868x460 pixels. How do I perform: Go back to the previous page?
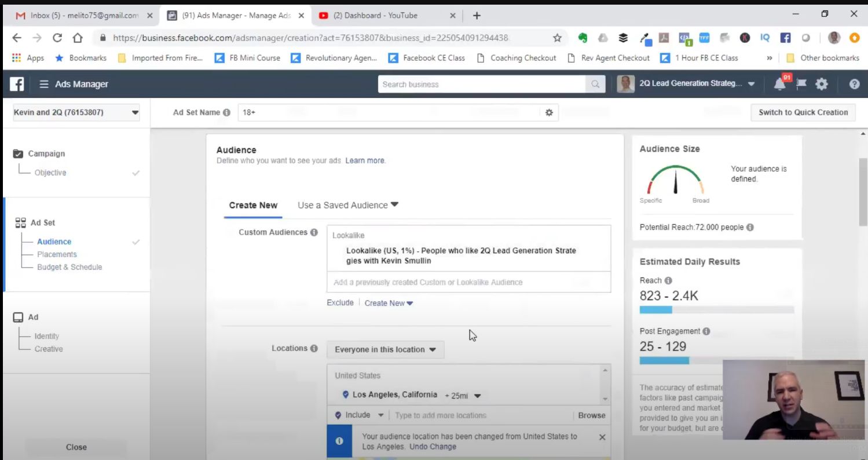pos(17,38)
